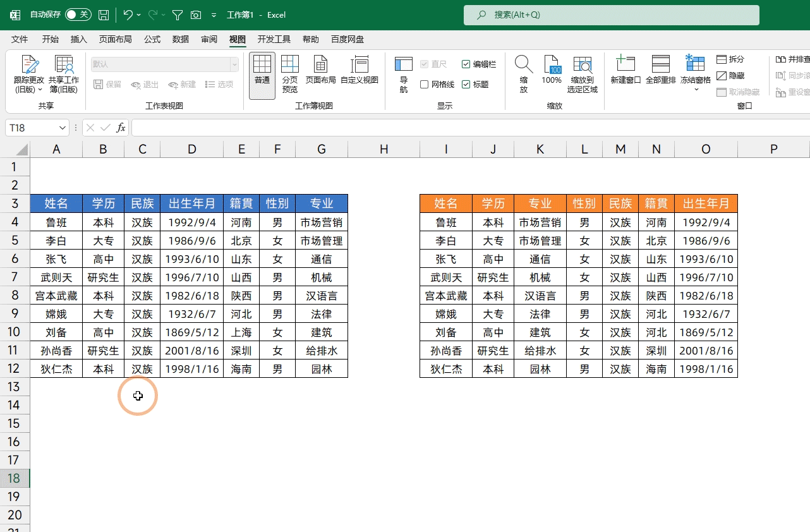Click the Arrange All (全部重排) icon

pyautogui.click(x=660, y=65)
